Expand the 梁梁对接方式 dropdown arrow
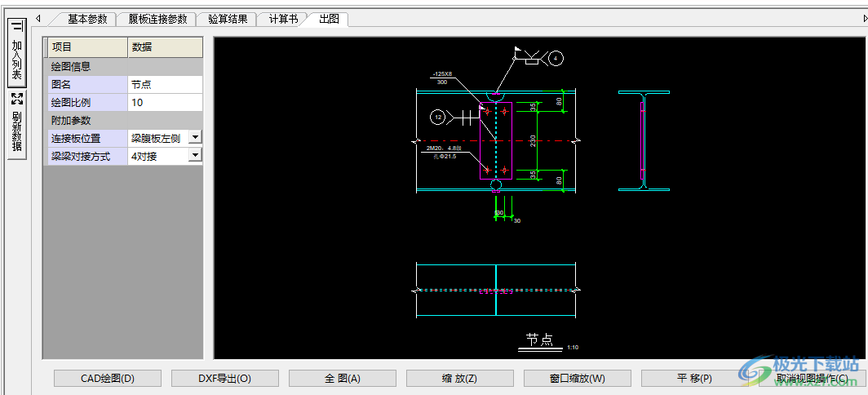 (196, 156)
